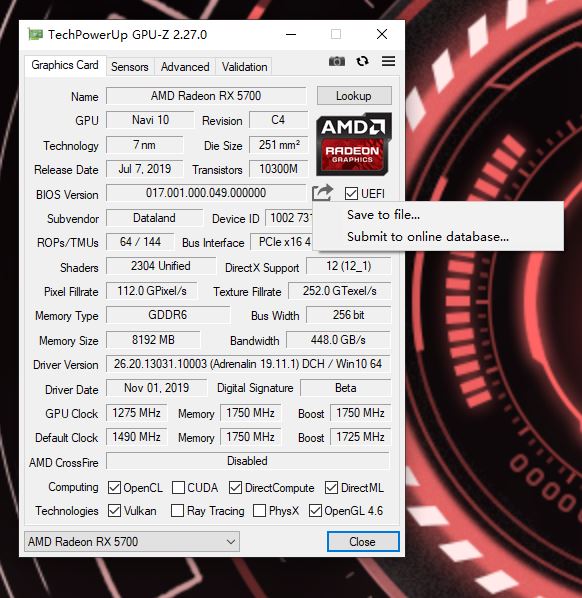This screenshot has height=598, width=582.
Task: Click the Default Clock value 1490 MHz
Action: (x=137, y=437)
